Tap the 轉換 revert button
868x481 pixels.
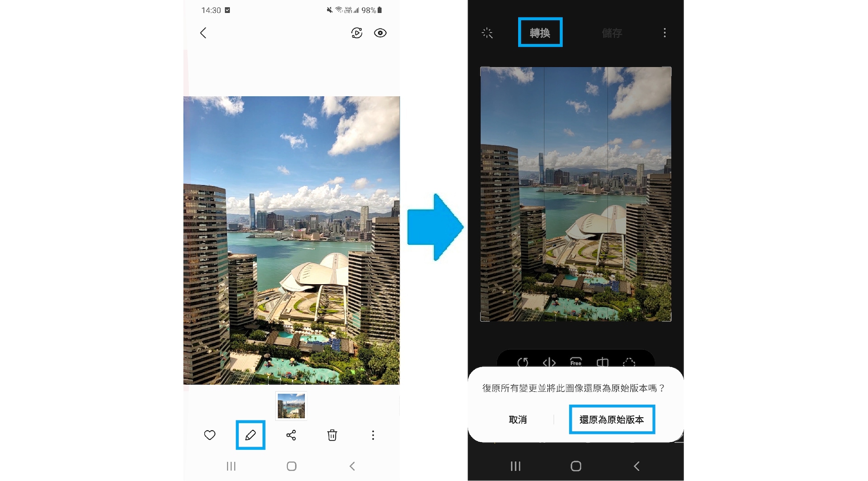pyautogui.click(x=540, y=33)
